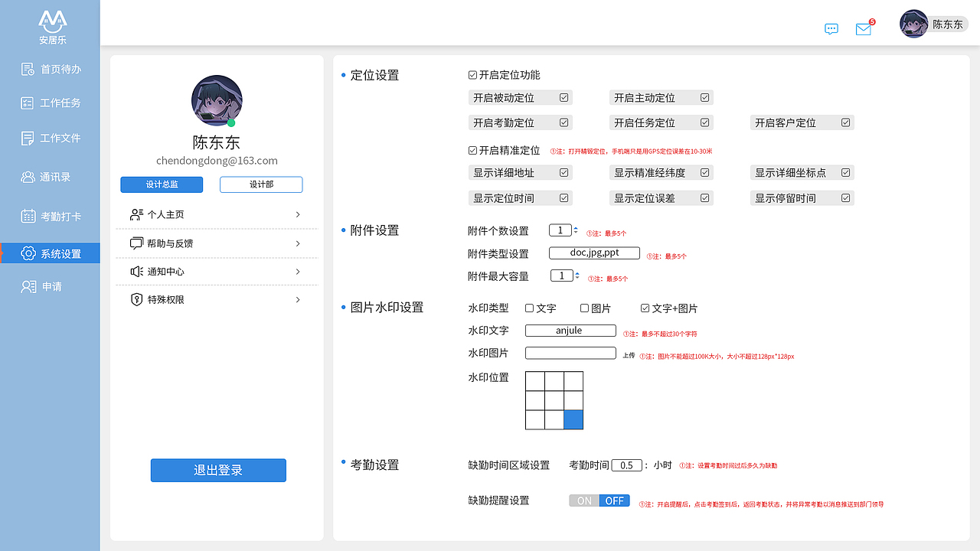Click the 工作任务 sidebar icon
The width and height of the screenshot is (980, 551).
pos(28,103)
